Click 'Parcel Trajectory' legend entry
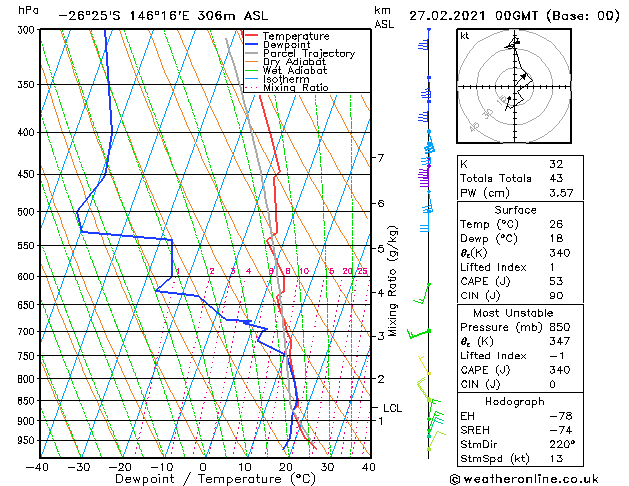Screen dimensions: 629x486 309,53
